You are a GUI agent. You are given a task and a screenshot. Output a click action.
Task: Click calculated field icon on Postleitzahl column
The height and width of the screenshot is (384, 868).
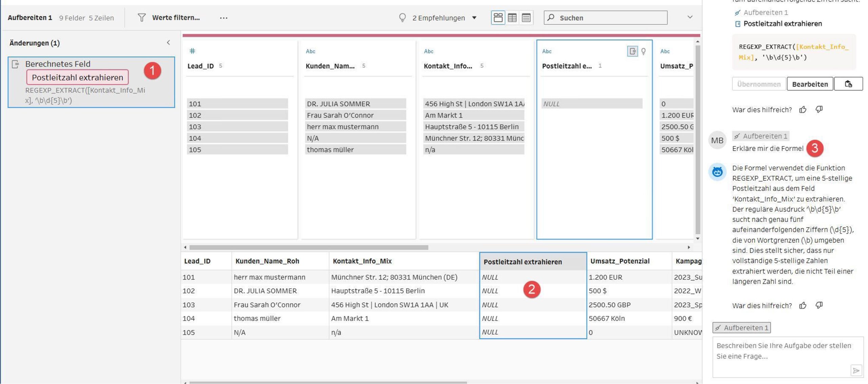pos(632,51)
